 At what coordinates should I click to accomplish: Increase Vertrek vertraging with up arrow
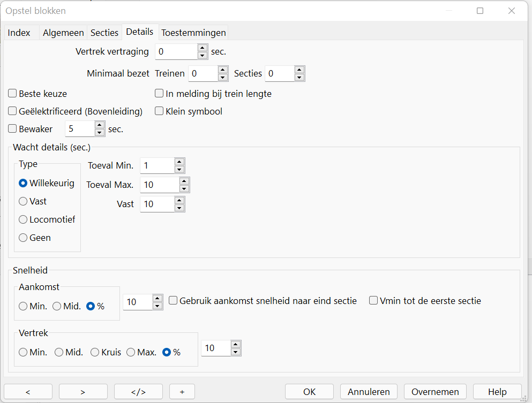tap(202, 48)
